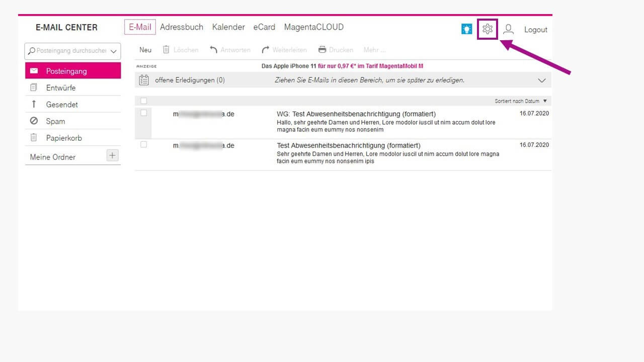644x362 pixels.
Task: Check the WG: Test Abwesenheitsbenachrichtigung email checkbox
Action: pyautogui.click(x=143, y=113)
